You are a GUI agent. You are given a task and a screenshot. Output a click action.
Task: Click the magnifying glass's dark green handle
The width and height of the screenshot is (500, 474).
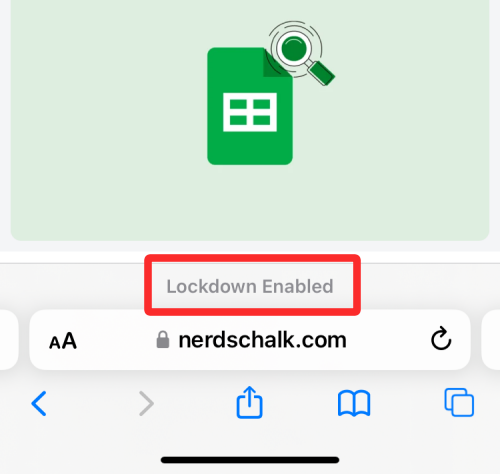[x=321, y=73]
